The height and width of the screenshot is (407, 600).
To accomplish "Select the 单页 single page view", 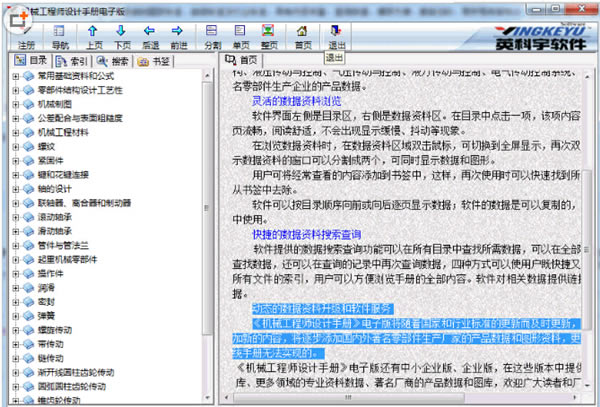I will coord(240,35).
